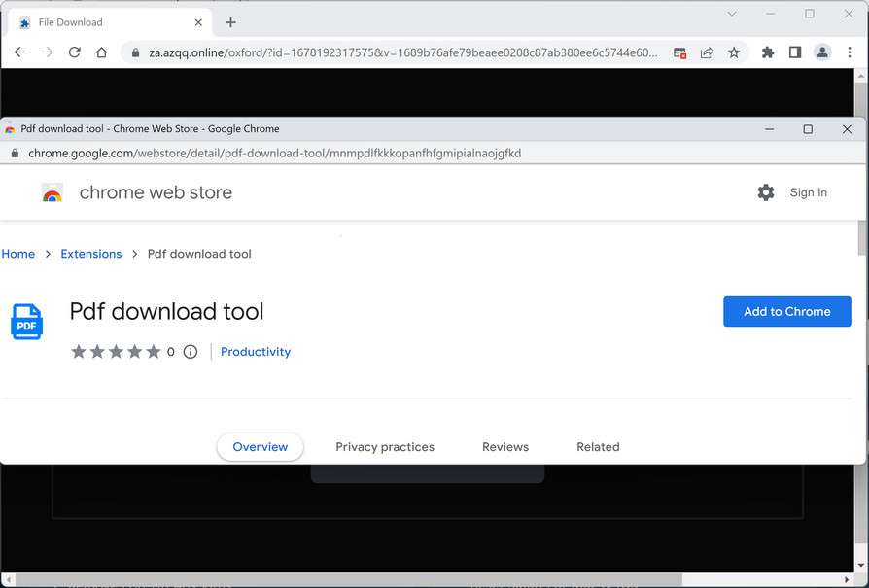The height and width of the screenshot is (588, 869).
Task: Open a new tab with the plus button
Action: [x=230, y=22]
